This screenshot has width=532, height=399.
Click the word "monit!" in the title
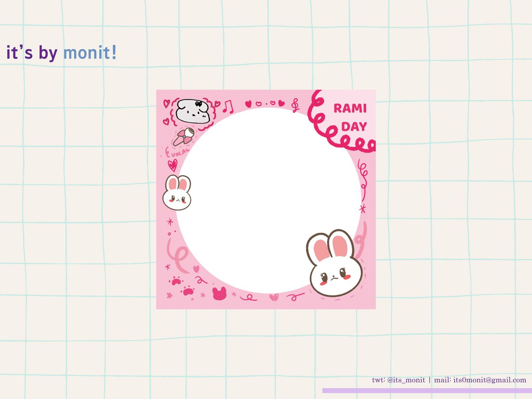pyautogui.click(x=90, y=53)
